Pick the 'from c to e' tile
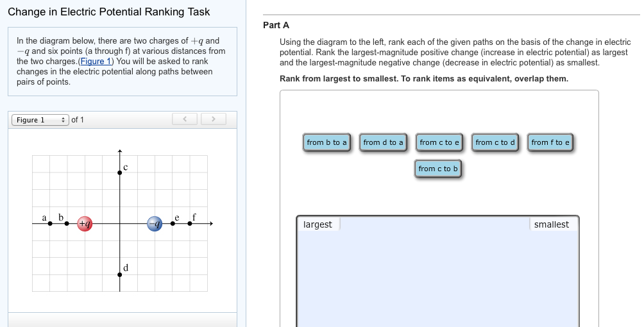Image resolution: width=644 pixels, height=327 pixels. click(x=439, y=142)
